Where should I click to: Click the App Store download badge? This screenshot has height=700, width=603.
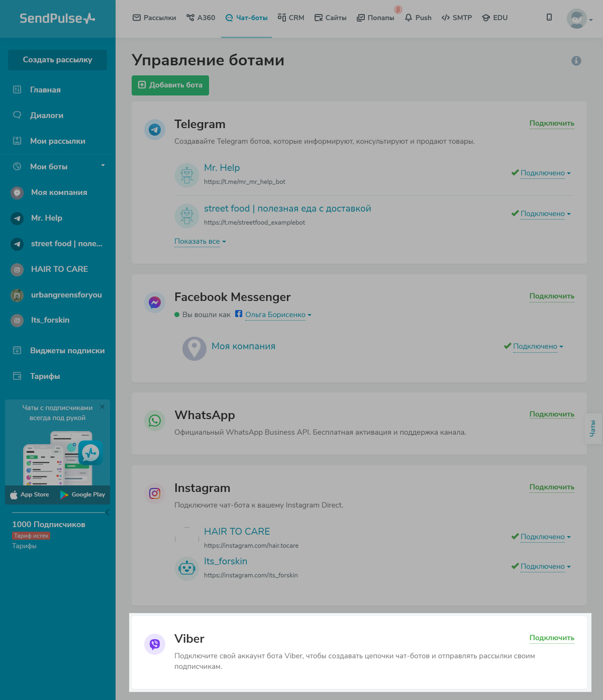tap(30, 494)
